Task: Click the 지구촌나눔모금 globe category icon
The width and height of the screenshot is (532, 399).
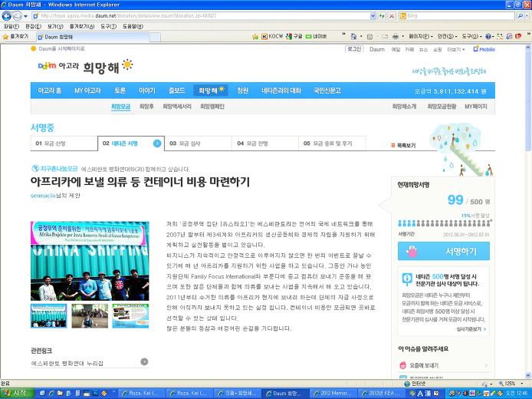Action: tap(35, 169)
